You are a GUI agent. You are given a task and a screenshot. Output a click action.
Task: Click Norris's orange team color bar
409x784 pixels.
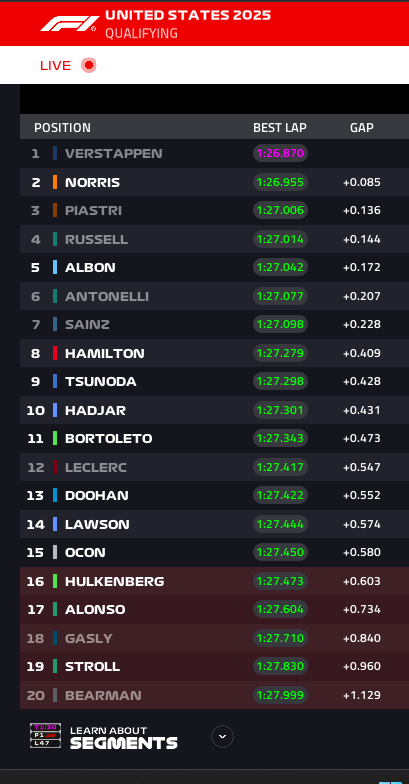click(x=55, y=182)
